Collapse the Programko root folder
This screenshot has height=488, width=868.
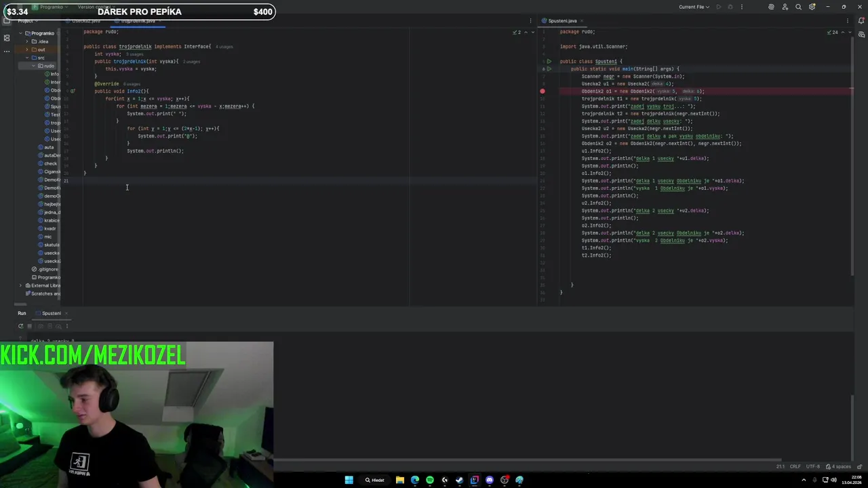tap(20, 33)
